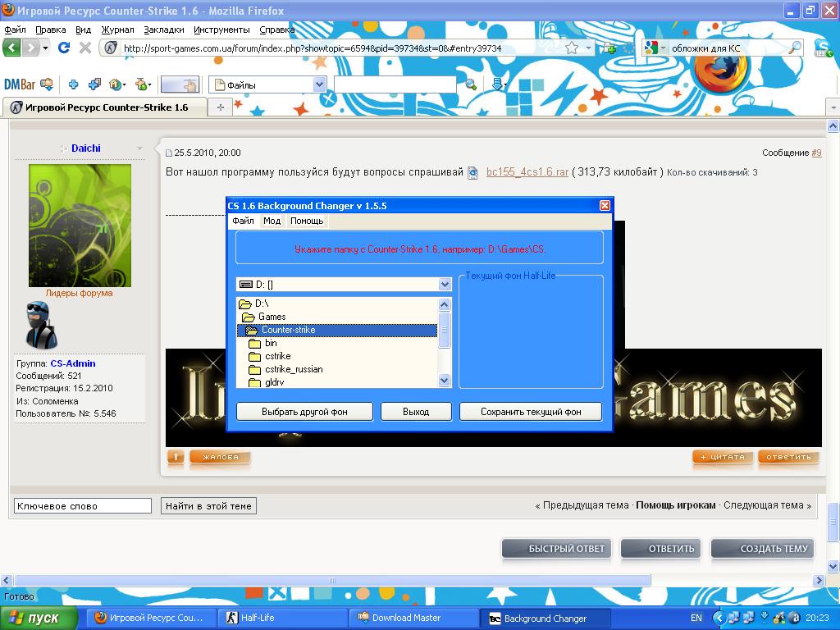
Task: Click folder list scroll down arrow
Action: 444,381
